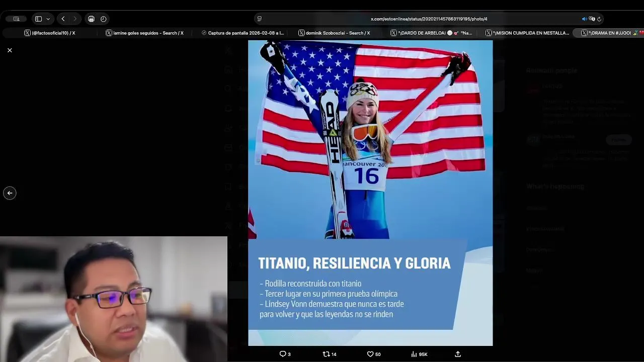Screen dimensions: 644x362
Task: Switch to the Captura de pantalla 2026-02-08 tab
Action: pos(243,33)
